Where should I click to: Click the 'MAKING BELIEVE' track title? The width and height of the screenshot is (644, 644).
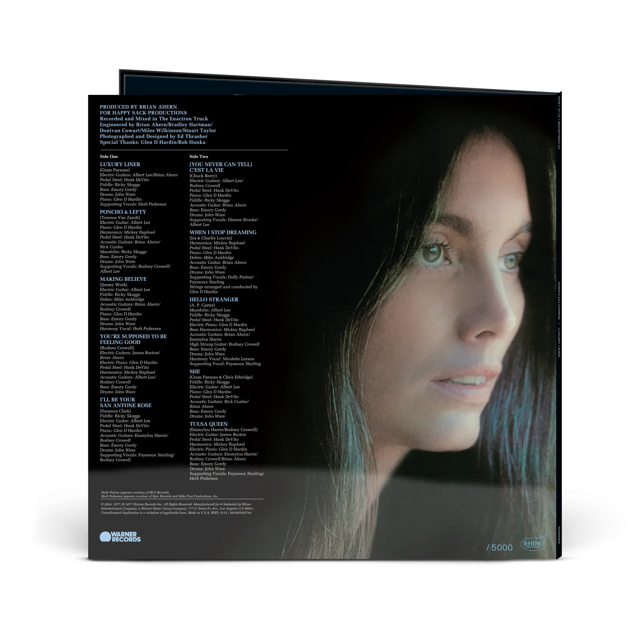pyautogui.click(x=123, y=279)
